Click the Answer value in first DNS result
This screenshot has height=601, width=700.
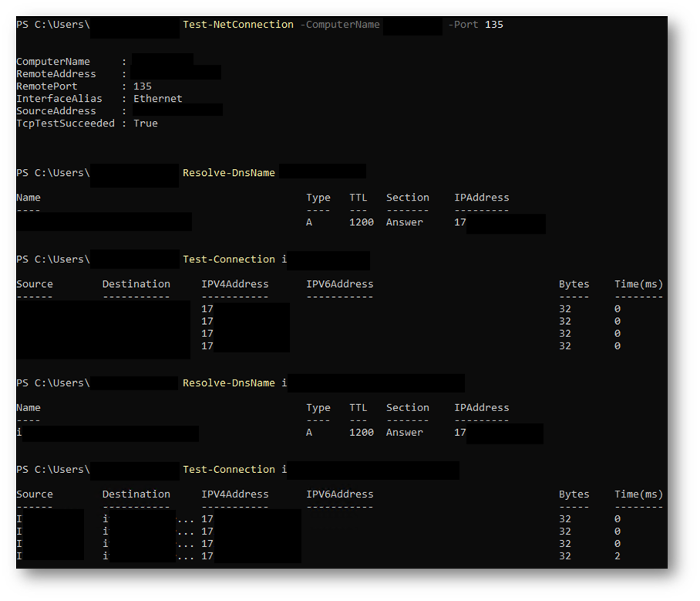tap(404, 222)
